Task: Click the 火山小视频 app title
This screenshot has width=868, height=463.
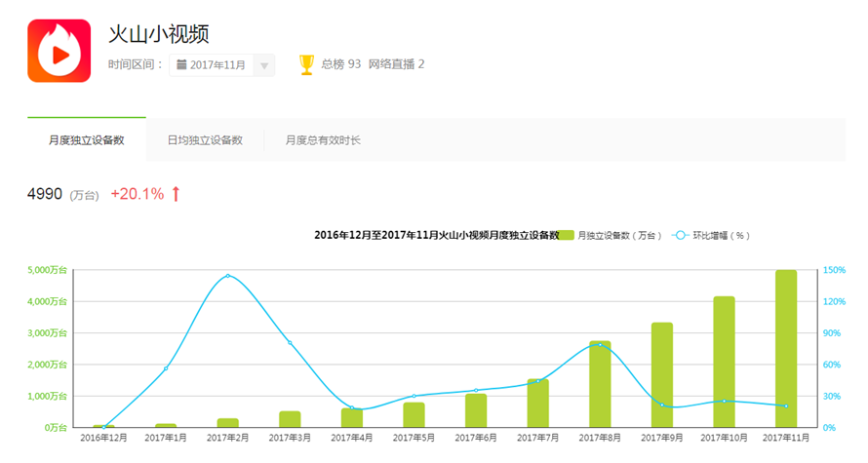Action: (x=159, y=34)
